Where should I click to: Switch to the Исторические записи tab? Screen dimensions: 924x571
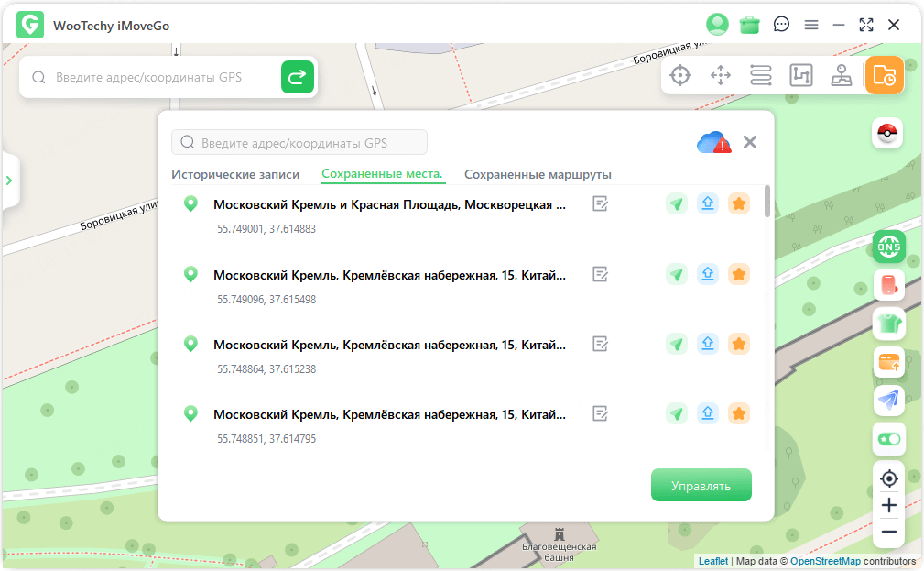(x=234, y=173)
